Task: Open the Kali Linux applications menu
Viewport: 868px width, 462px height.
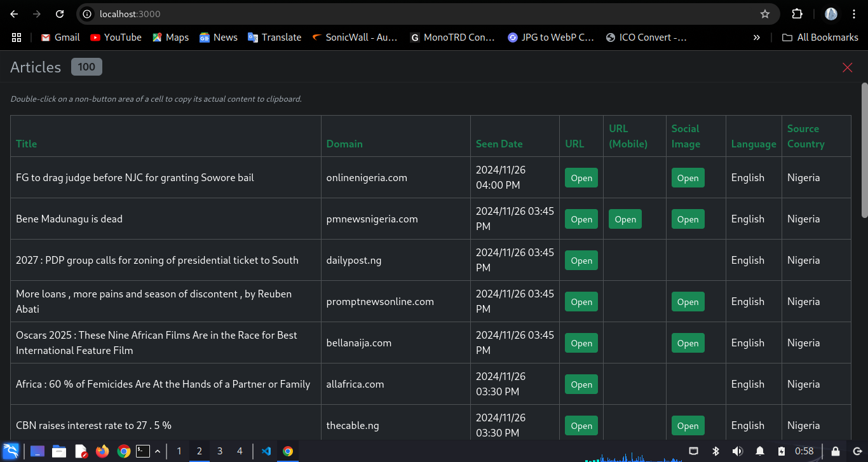Action: [11, 451]
